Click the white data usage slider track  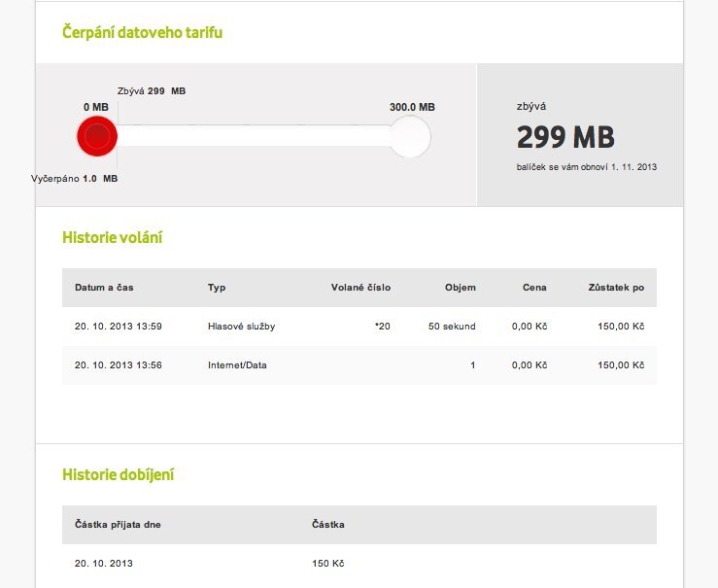(253, 137)
